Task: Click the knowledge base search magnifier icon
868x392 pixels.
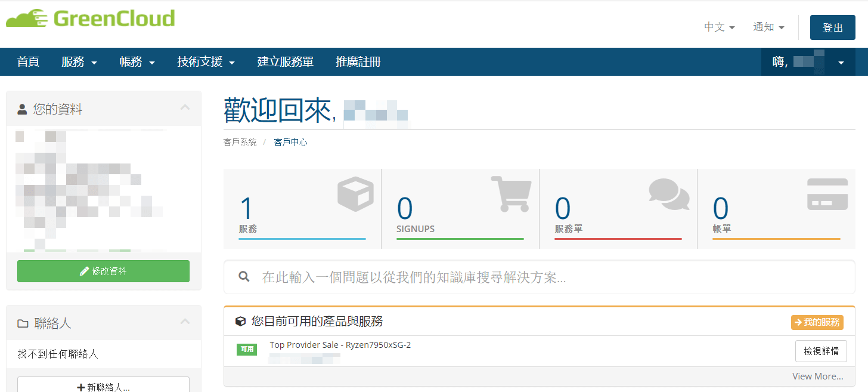Action: tap(243, 277)
